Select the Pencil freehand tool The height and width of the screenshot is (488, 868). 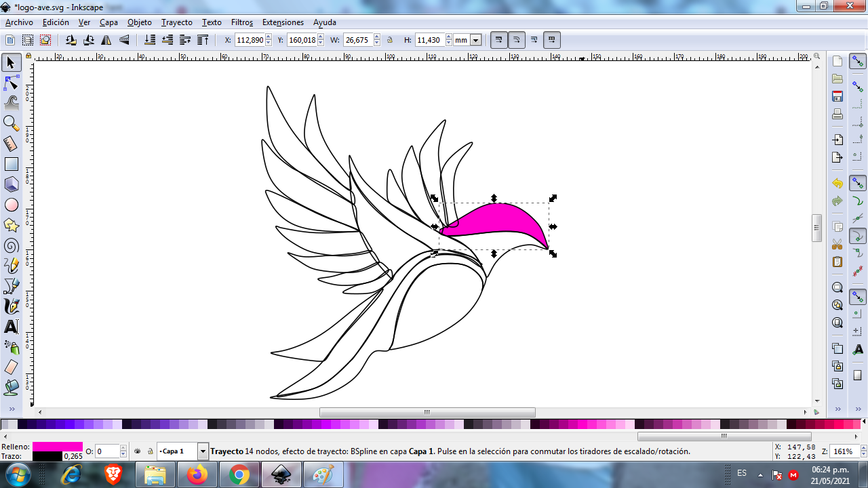tap(11, 266)
